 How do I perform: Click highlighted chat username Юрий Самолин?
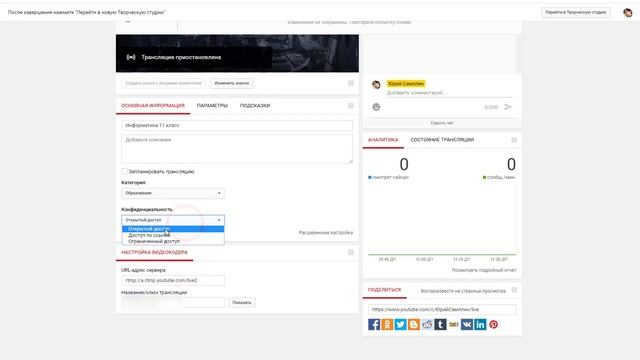pos(406,84)
